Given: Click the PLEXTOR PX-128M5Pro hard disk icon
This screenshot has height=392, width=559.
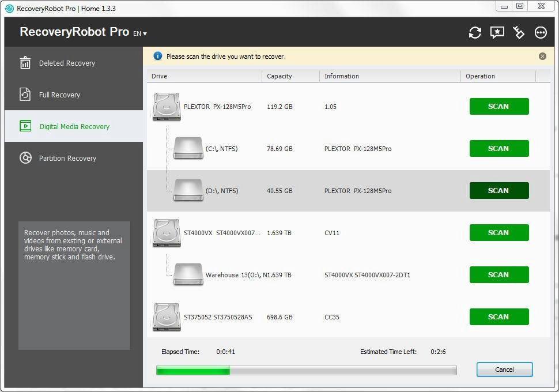Looking at the screenshot, I should click(167, 107).
